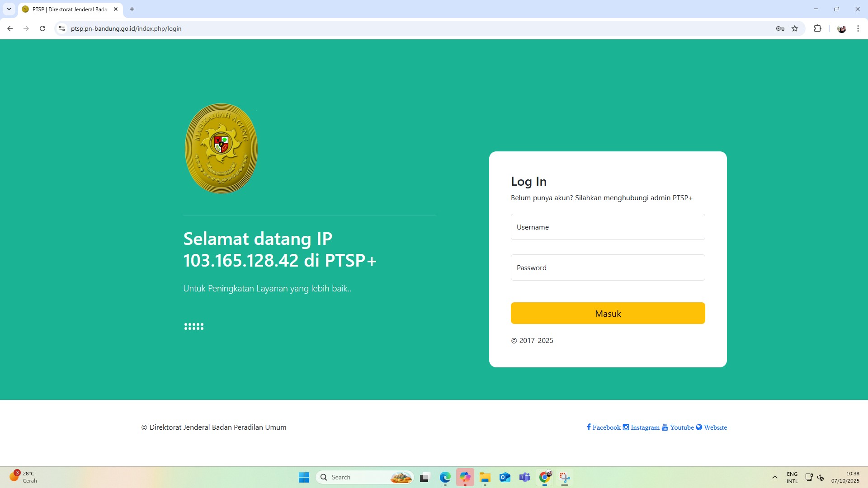Click the Mahkamah Agung logo emblem
Viewport: 868px width, 488px height.
[x=221, y=148]
